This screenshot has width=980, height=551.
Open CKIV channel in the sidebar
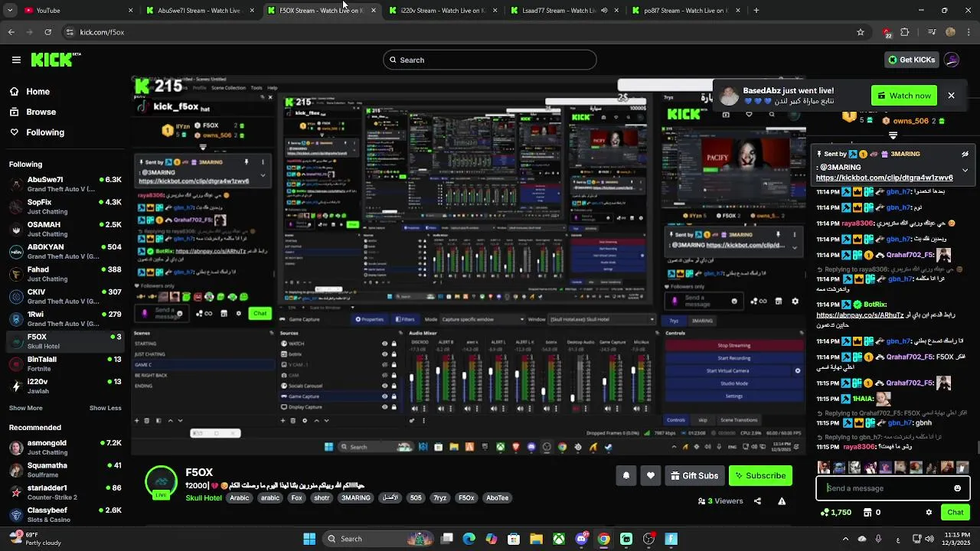tap(65, 296)
